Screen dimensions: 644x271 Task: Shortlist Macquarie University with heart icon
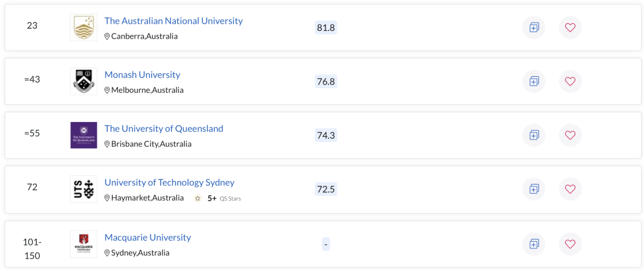570,244
